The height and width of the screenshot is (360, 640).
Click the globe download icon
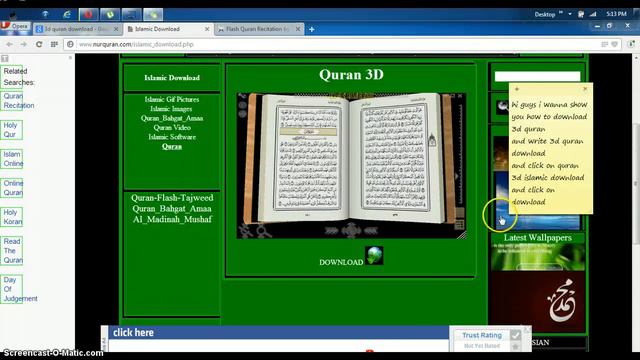pos(374,256)
